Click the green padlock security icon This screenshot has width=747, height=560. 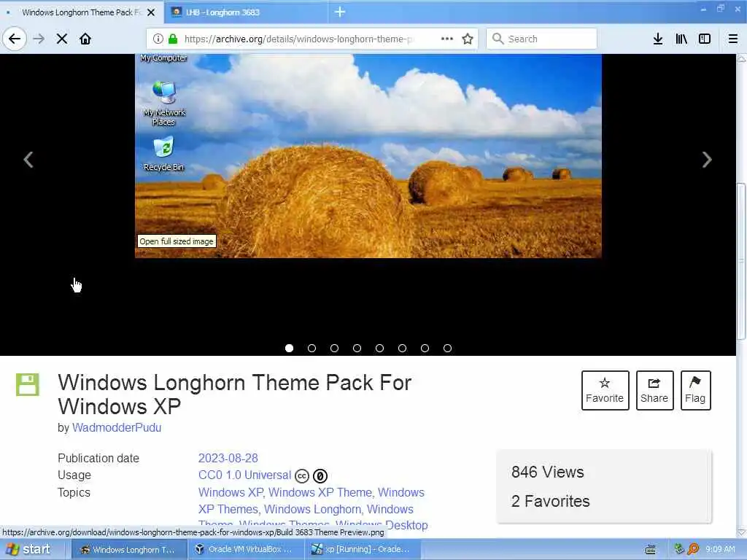point(173,39)
